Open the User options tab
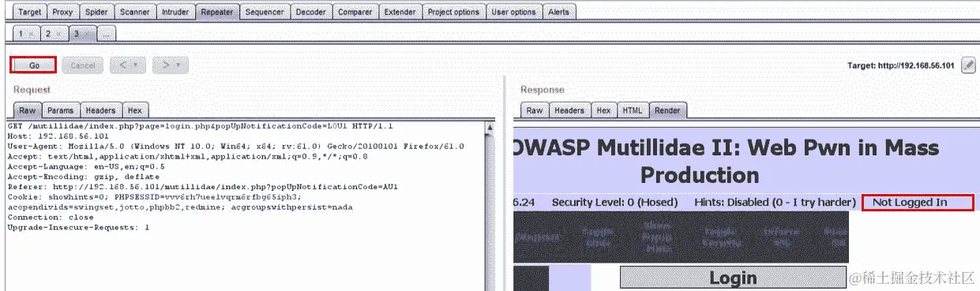The width and height of the screenshot is (980, 291). point(514,12)
